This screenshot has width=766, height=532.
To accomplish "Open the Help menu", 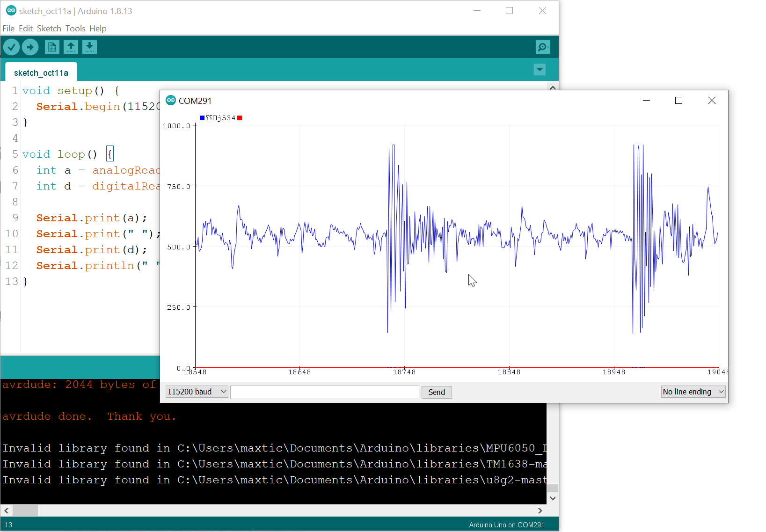I will point(98,29).
